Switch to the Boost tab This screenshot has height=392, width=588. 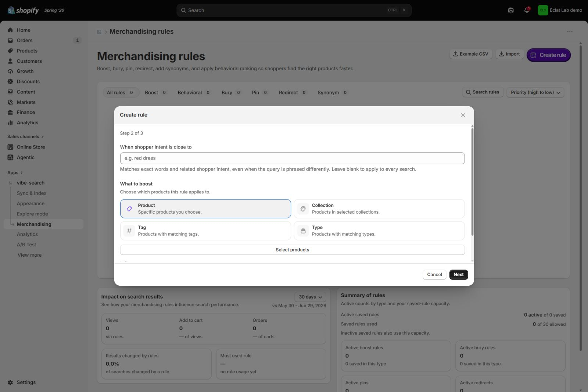[x=156, y=93]
